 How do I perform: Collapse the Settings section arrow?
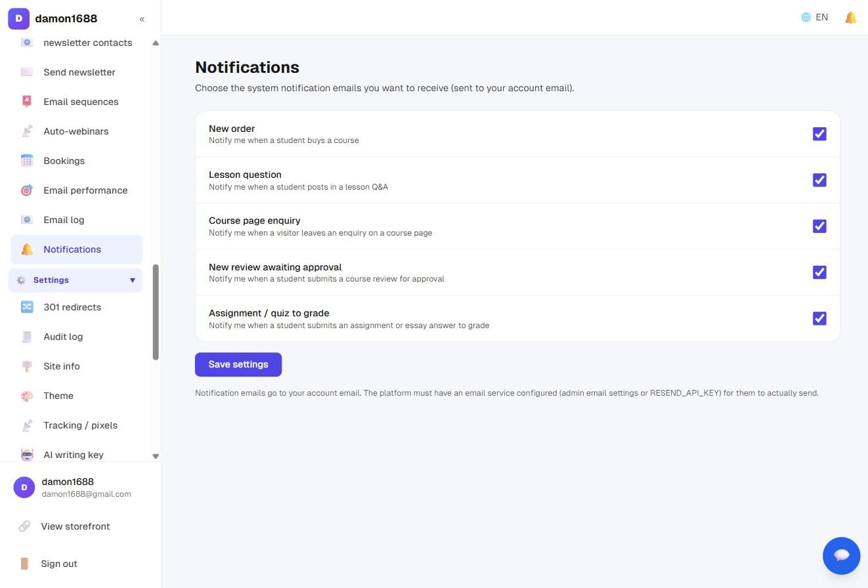133,280
